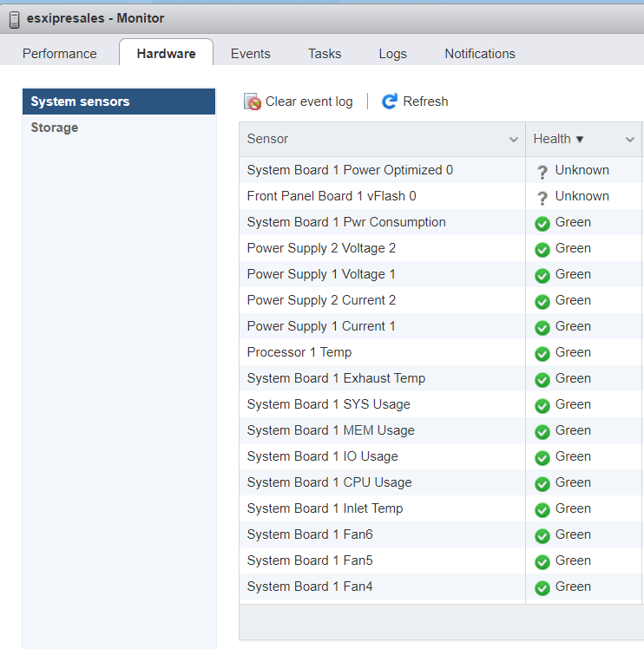Open the Sensor column dropdown chevron

pos(513,140)
